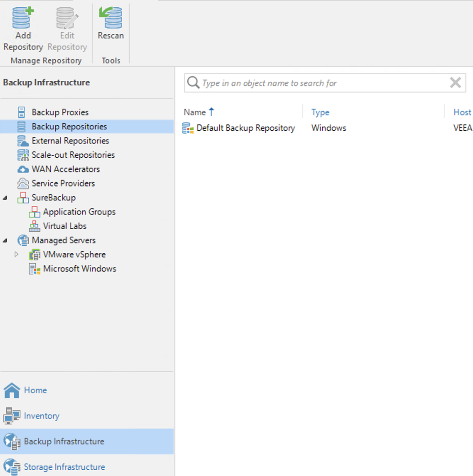The image size is (473, 476).
Task: Collapse the SureBackup tree node
Action: [x=5, y=198]
